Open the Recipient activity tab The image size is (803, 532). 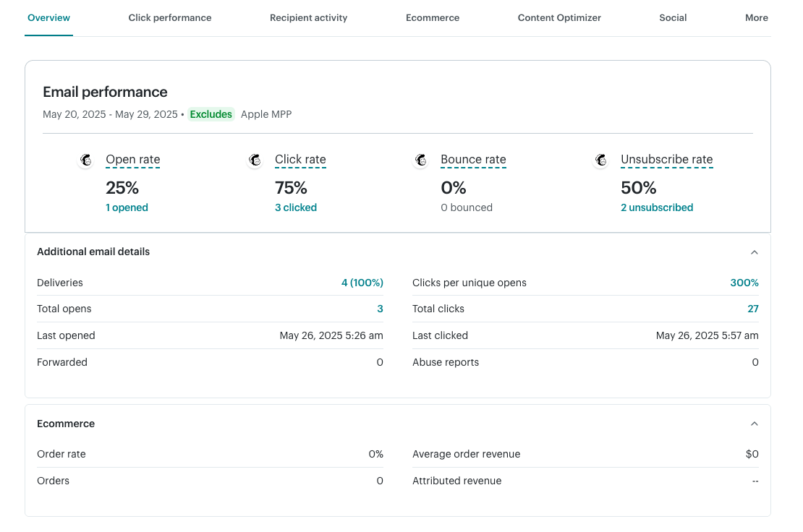(308, 17)
